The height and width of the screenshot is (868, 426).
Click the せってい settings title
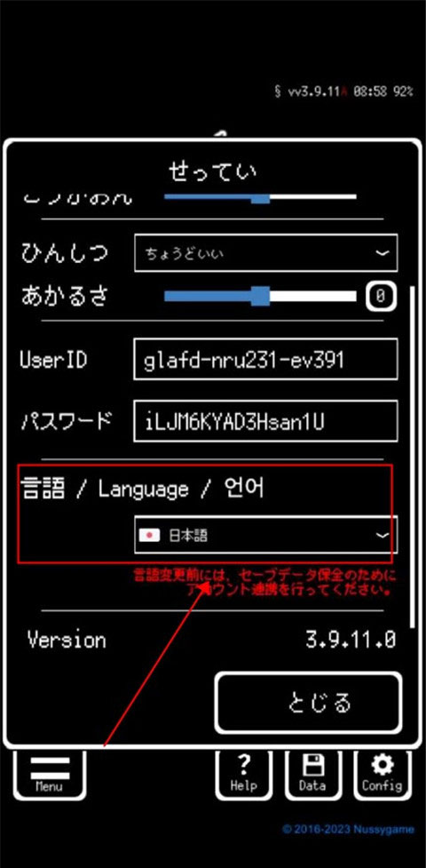[212, 172]
